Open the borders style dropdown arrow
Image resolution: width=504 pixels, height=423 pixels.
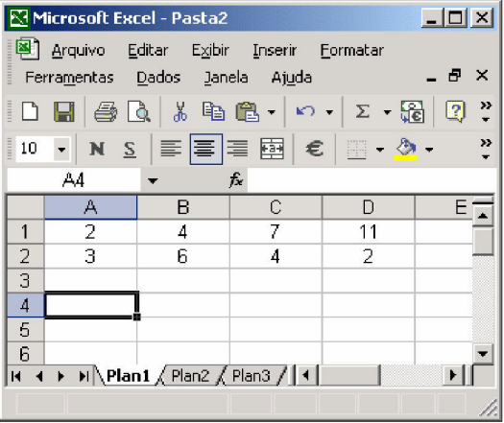pyautogui.click(x=380, y=150)
